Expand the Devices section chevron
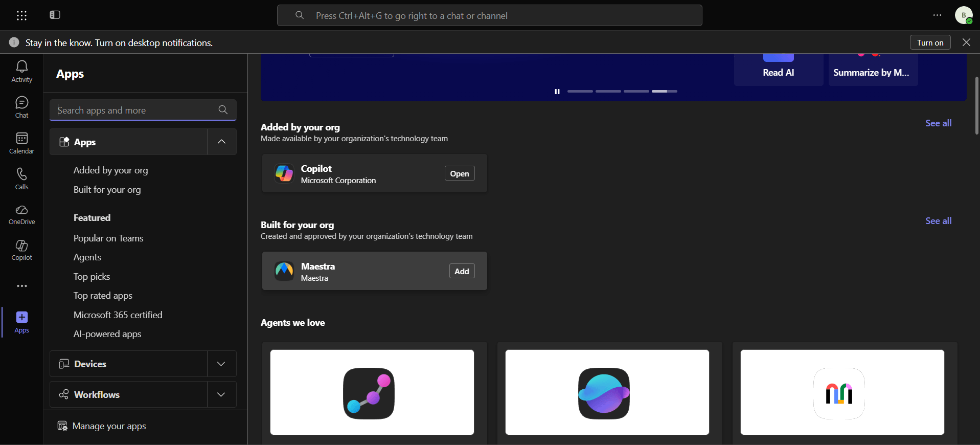The image size is (980, 445). click(221, 364)
